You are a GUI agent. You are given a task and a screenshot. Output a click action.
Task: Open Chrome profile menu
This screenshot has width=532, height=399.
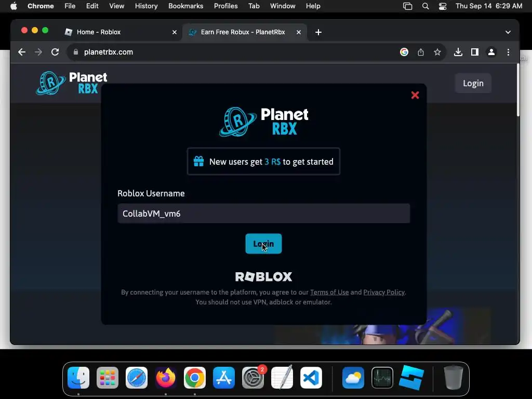point(491,52)
